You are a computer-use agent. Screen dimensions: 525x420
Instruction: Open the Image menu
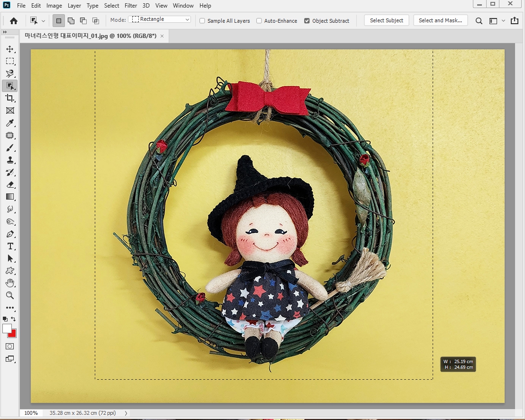click(x=54, y=5)
